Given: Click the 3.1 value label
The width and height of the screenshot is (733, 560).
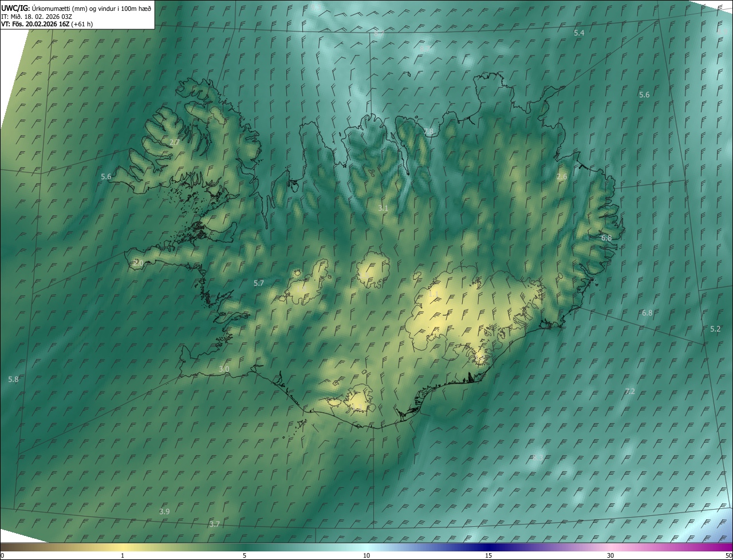Looking at the screenshot, I should (x=383, y=208).
